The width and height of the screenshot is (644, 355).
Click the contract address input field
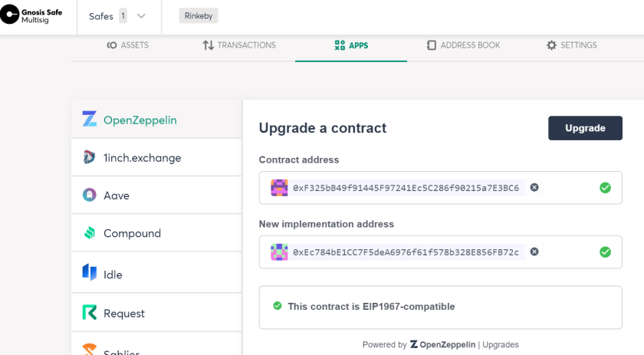(440, 188)
